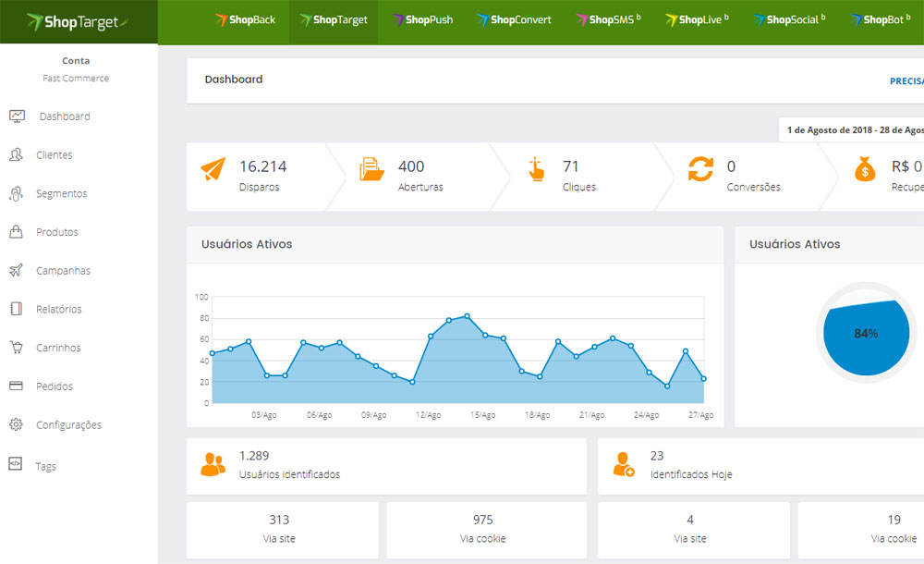924x564 pixels.
Task: Switch to the ShopLive tab
Action: (x=697, y=20)
